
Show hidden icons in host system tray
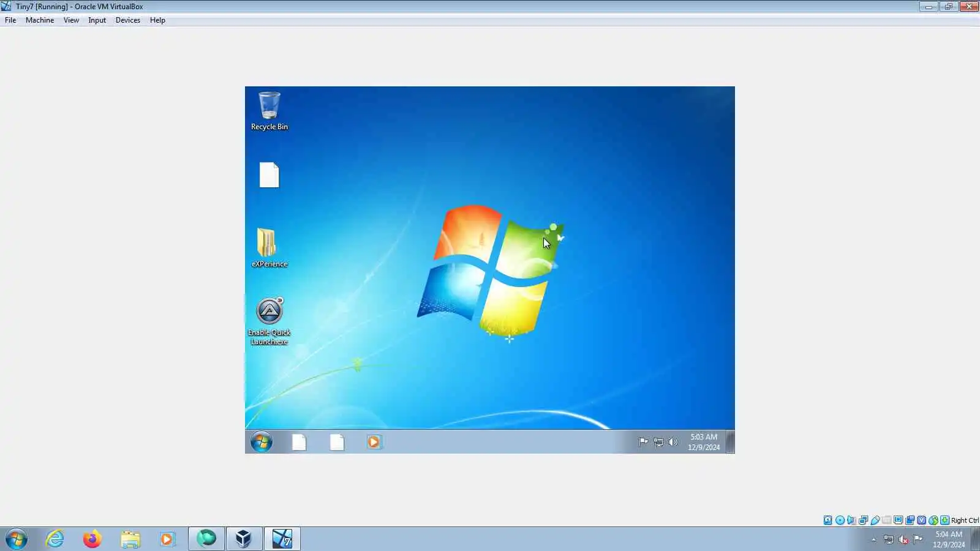873,539
